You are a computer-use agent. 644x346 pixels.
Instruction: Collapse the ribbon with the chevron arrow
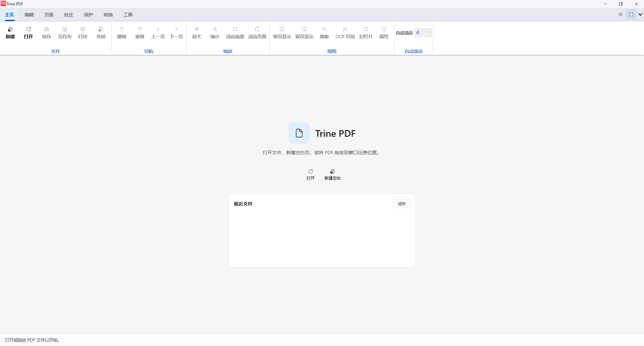(640, 14)
